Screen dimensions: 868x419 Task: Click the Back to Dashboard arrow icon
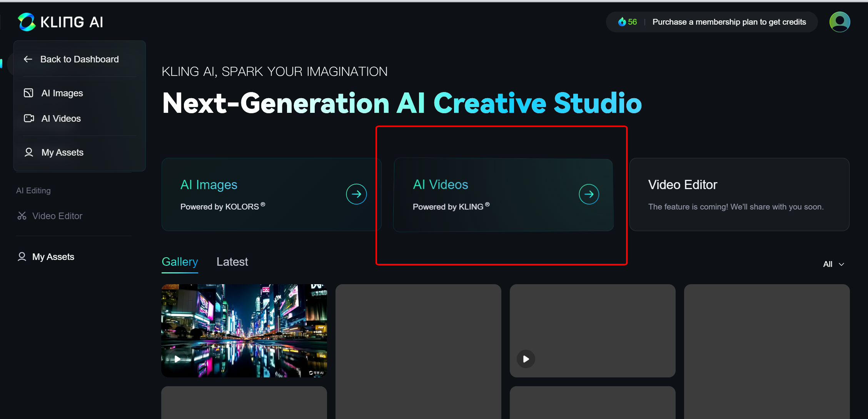coord(28,59)
